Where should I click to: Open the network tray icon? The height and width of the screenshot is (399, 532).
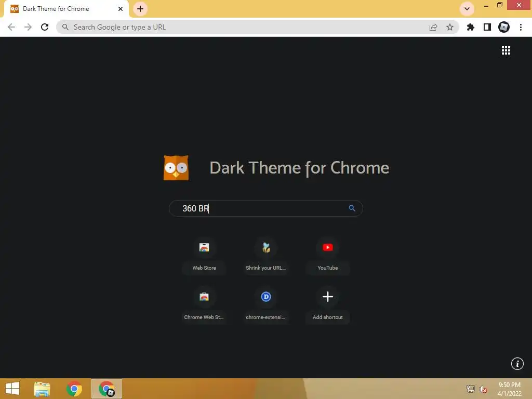(470, 389)
